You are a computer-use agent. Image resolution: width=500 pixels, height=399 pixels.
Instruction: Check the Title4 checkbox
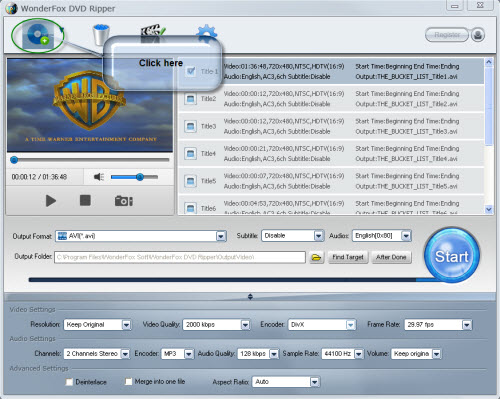[x=191, y=154]
